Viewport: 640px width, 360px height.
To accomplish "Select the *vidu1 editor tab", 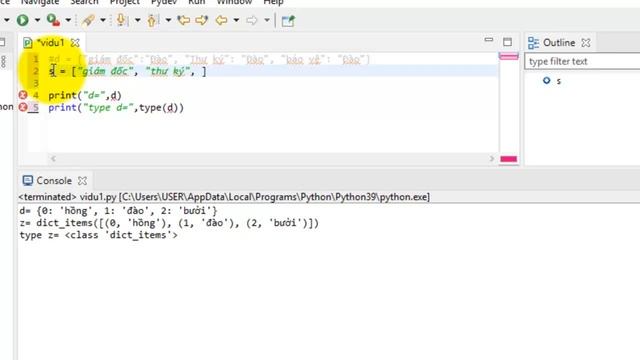I will pyautogui.click(x=50, y=42).
